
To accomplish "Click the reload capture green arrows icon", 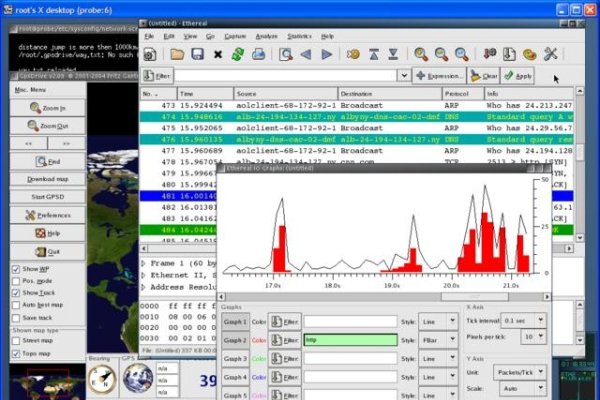I will pos(236,54).
